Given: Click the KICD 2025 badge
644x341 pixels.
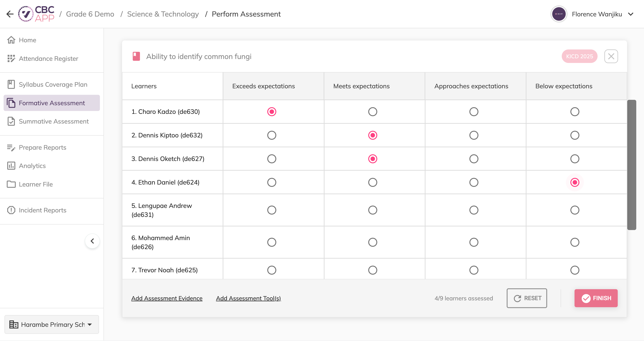Looking at the screenshot, I should pos(580,56).
